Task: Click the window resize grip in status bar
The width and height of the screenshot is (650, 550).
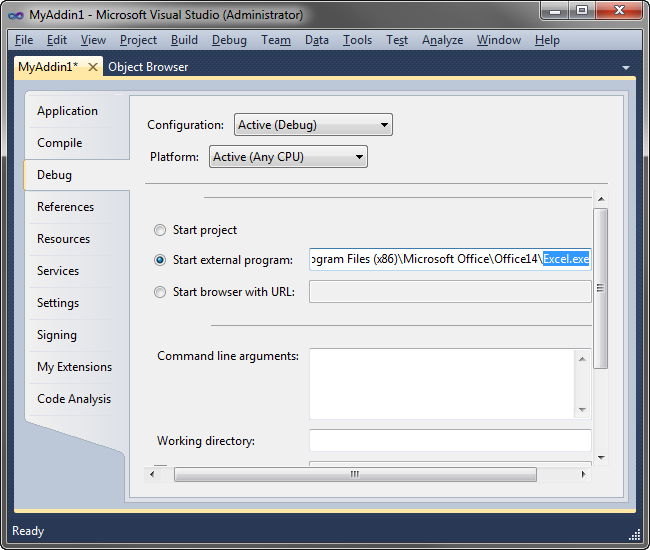Action: [x=634, y=535]
